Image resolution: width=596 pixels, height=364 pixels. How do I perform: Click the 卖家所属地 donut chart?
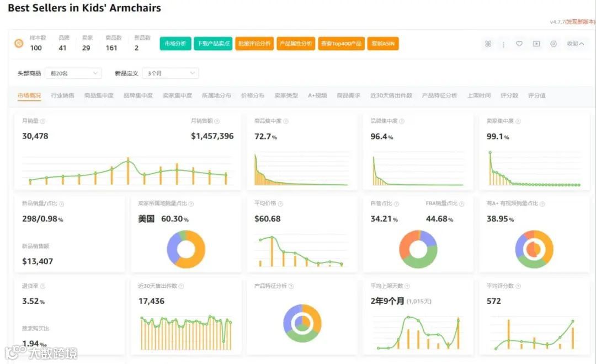186,249
